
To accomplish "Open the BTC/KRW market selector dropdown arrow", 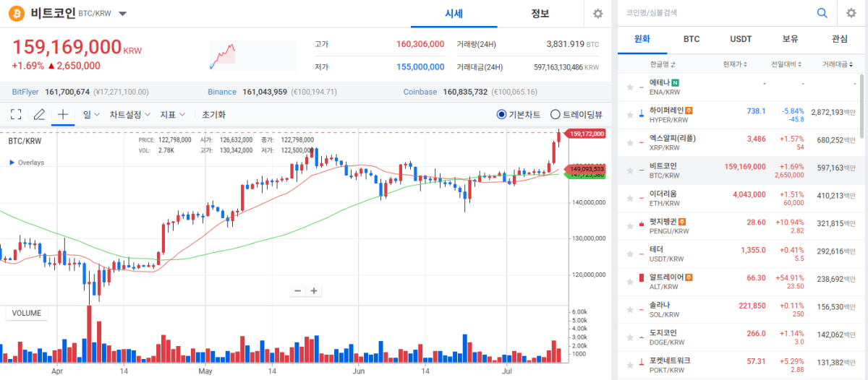I will (122, 14).
